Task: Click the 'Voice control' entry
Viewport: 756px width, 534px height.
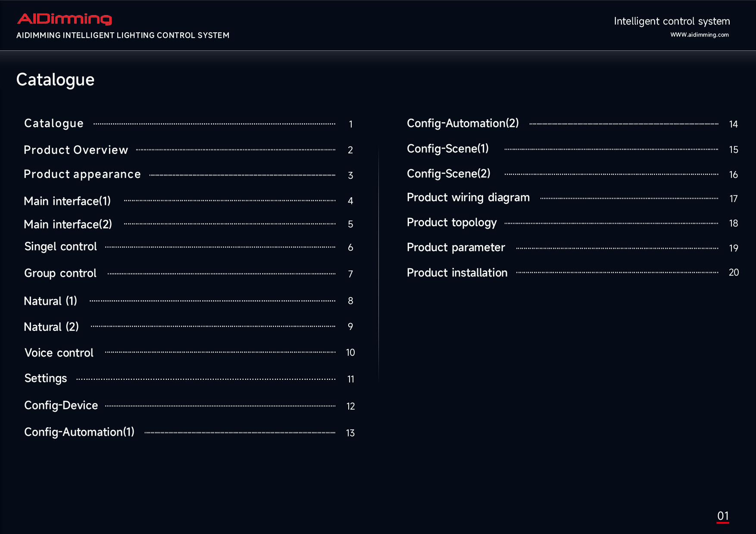Action: click(59, 353)
